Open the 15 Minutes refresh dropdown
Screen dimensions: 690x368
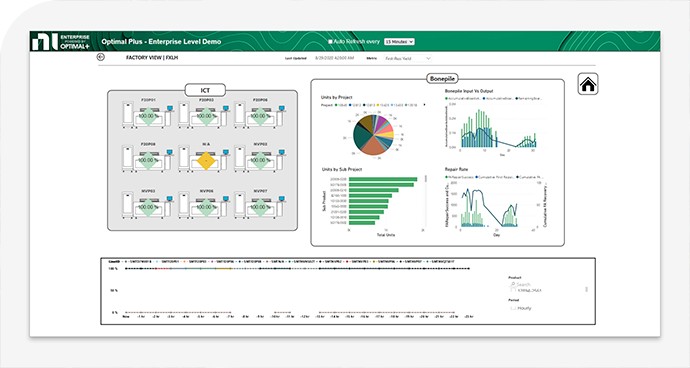399,41
